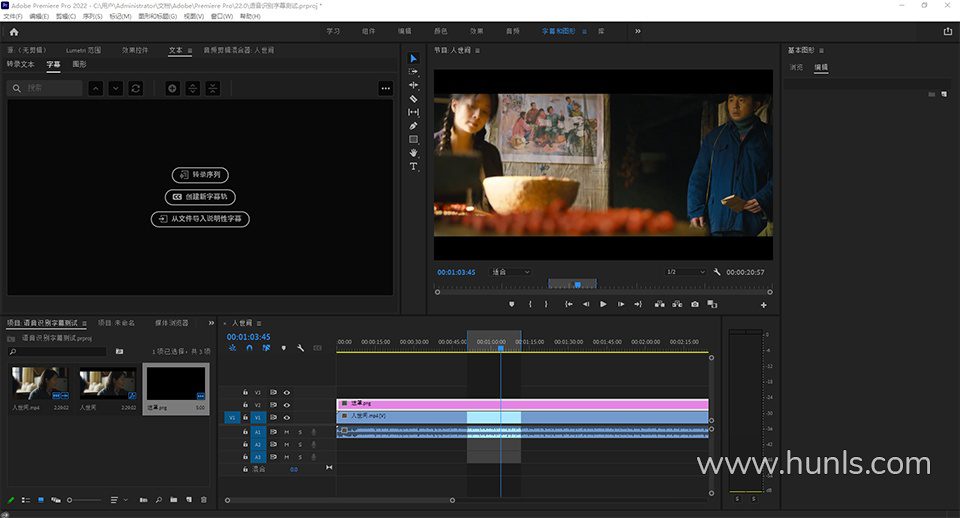Toggle V1 track eye visibility

click(x=287, y=418)
